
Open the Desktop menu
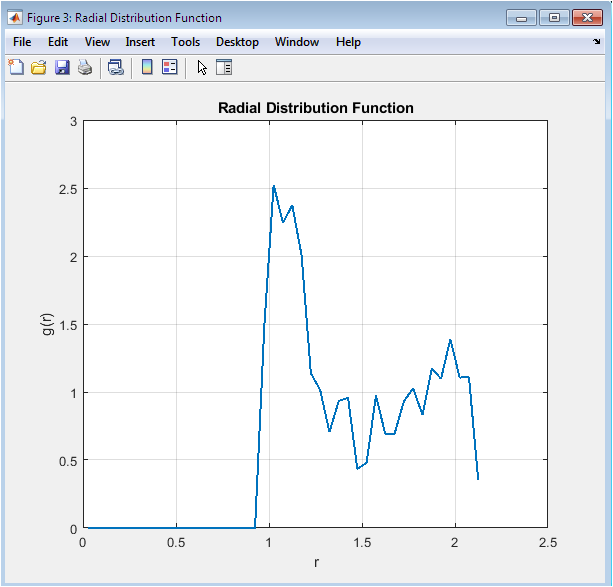click(x=237, y=42)
